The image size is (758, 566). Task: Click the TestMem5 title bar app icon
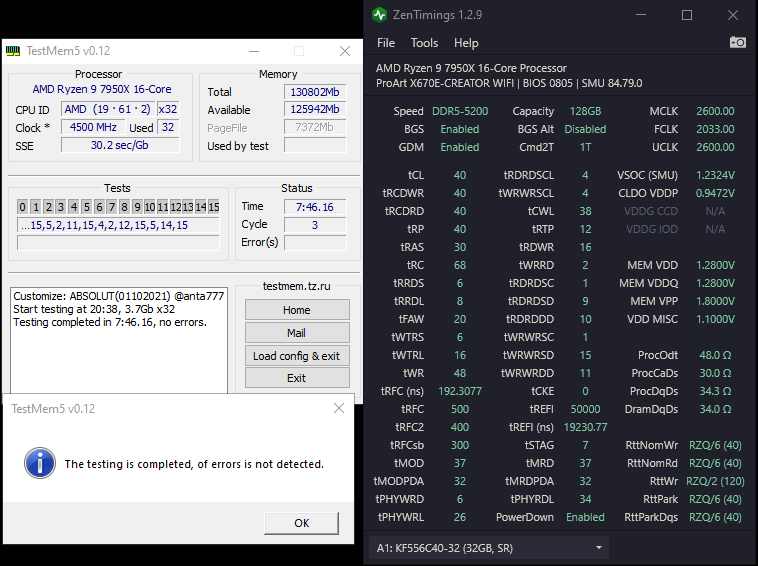(12, 51)
